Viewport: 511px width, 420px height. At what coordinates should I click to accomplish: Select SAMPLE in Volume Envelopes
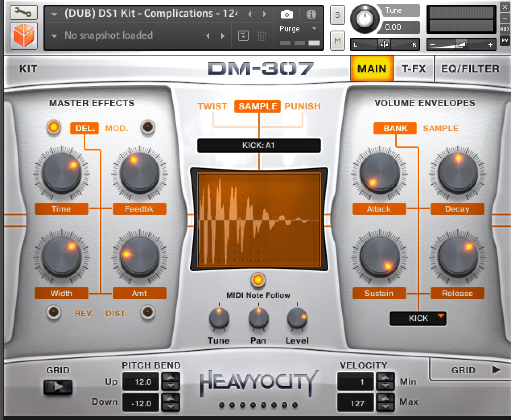pos(441,128)
